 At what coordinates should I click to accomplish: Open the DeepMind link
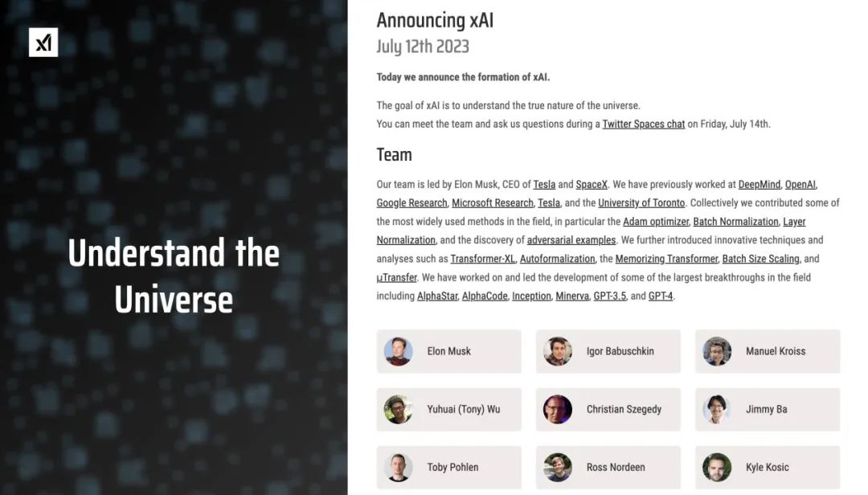pyautogui.click(x=759, y=184)
